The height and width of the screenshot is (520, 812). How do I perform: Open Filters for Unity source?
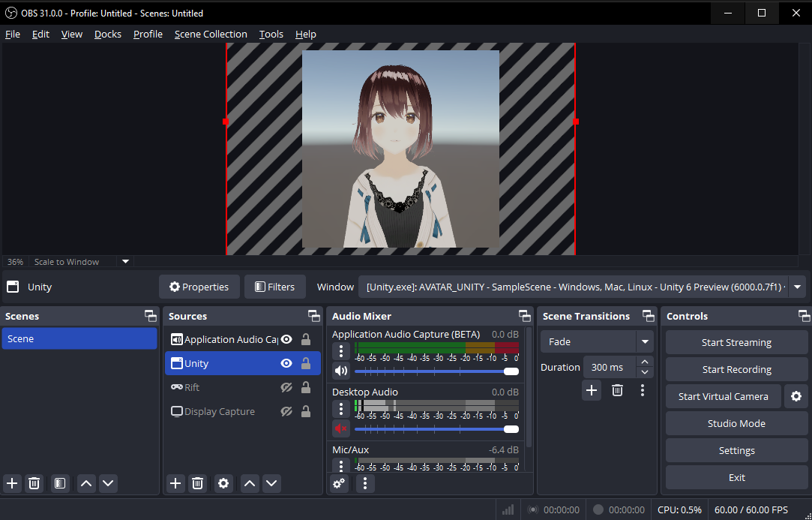[x=275, y=287]
